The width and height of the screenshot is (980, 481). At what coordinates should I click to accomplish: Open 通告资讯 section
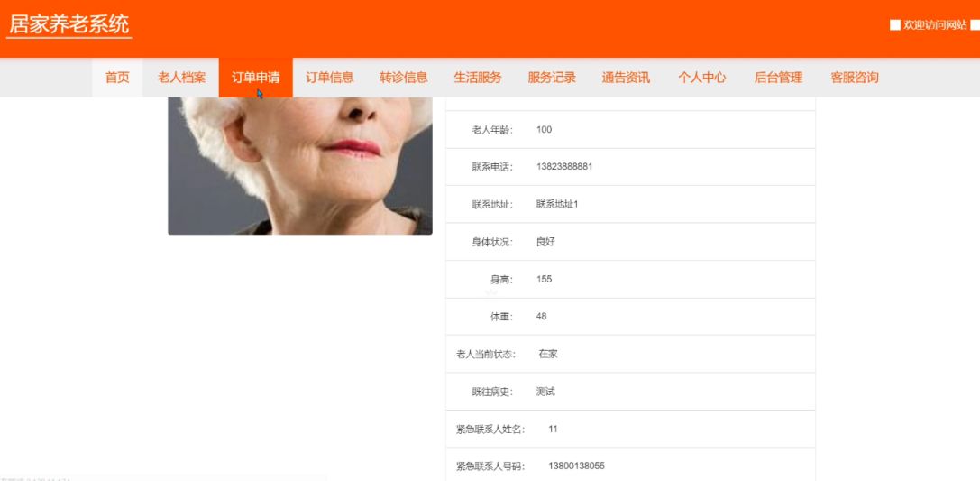click(626, 78)
